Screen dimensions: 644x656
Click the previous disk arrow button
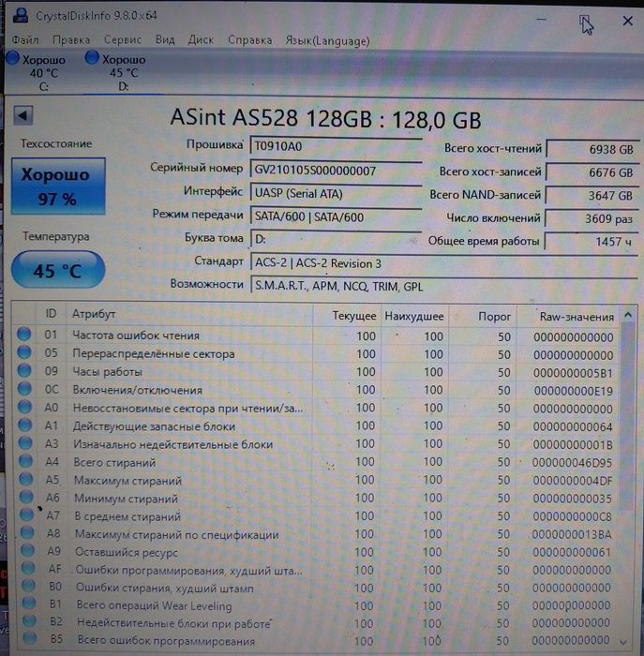pyautogui.click(x=23, y=115)
